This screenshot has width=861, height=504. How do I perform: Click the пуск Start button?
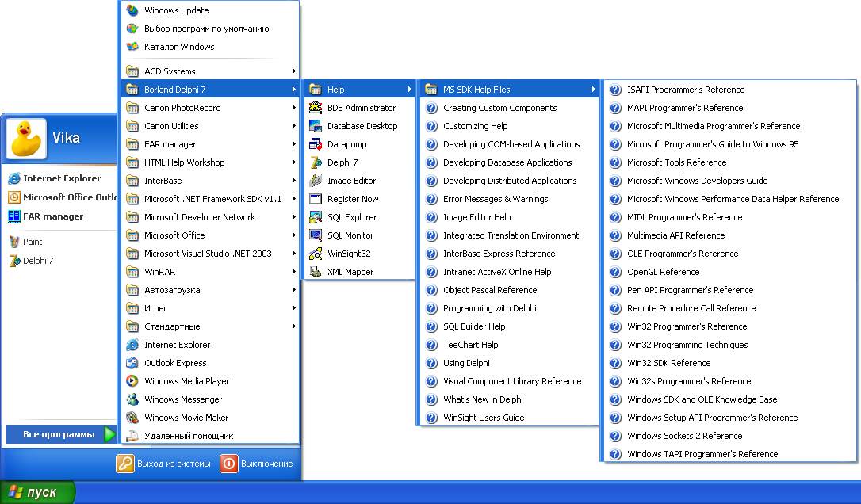pyautogui.click(x=36, y=492)
